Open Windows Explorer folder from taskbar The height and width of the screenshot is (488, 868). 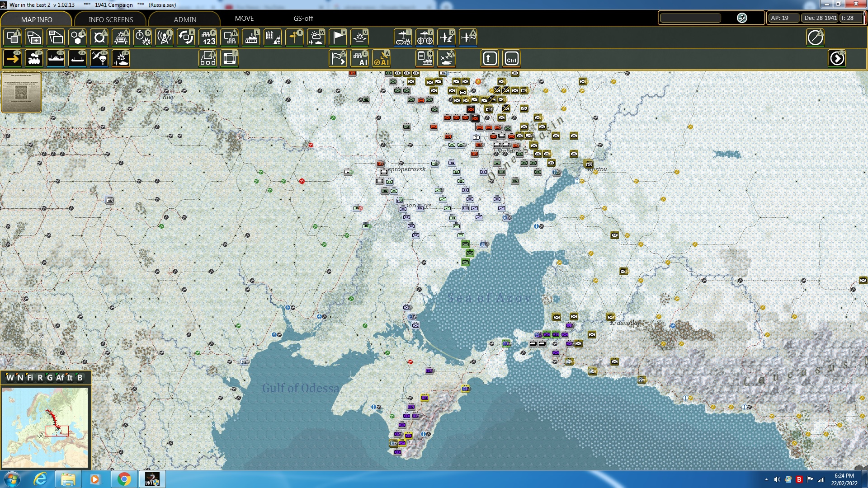[x=68, y=479]
